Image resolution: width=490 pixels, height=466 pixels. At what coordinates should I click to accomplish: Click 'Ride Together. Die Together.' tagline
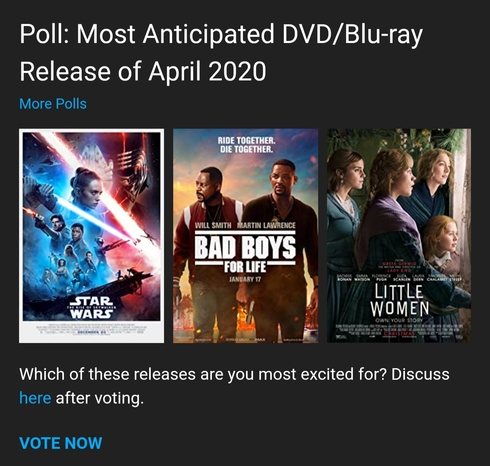click(246, 145)
